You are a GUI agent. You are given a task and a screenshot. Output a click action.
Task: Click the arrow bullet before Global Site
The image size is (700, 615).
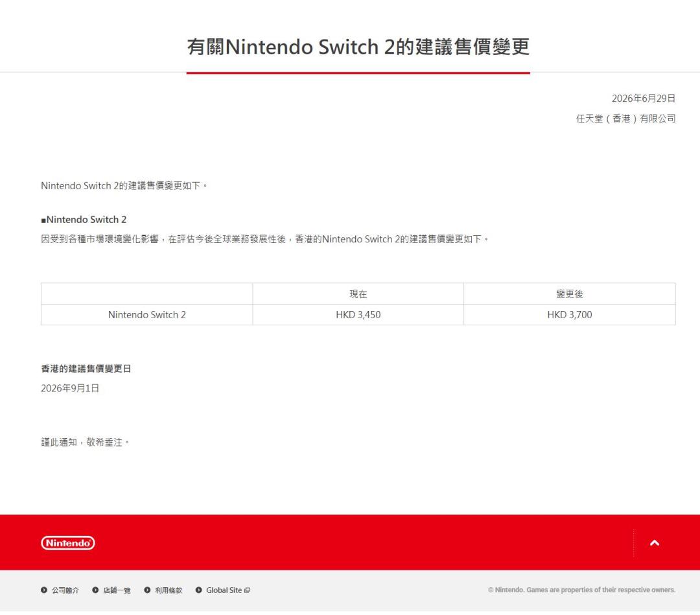point(199,590)
